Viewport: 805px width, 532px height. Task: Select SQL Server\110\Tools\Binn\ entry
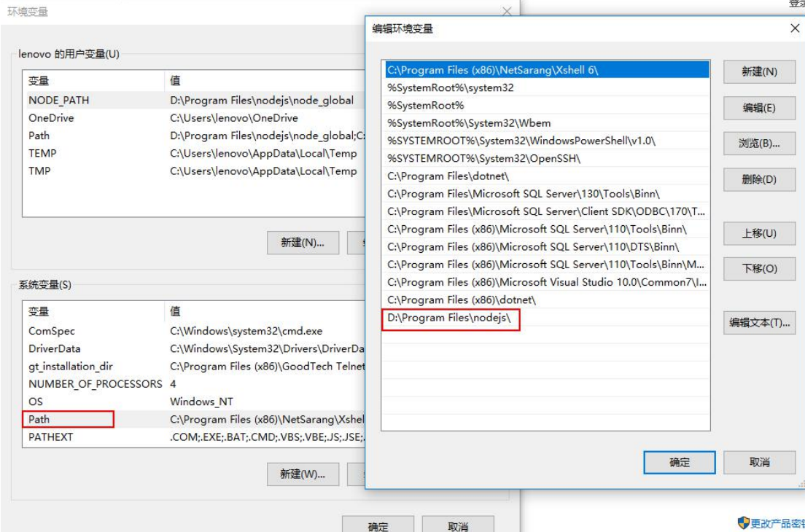pyautogui.click(x=547, y=230)
